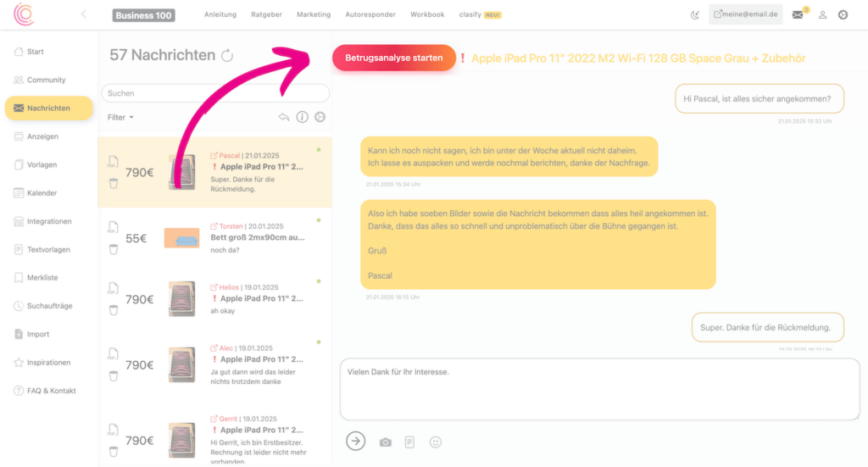Open emoji picker smiley icon
This screenshot has width=868, height=467.
(x=436, y=442)
